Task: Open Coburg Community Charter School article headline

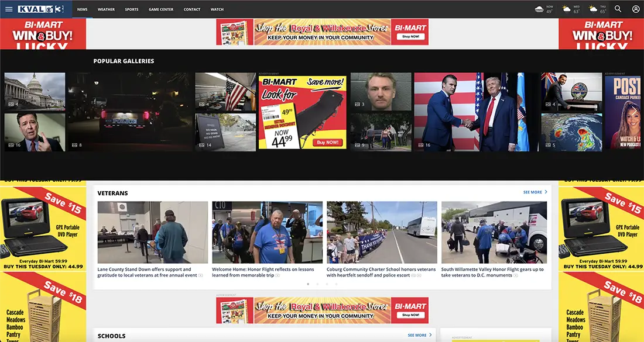Action: [x=381, y=272]
